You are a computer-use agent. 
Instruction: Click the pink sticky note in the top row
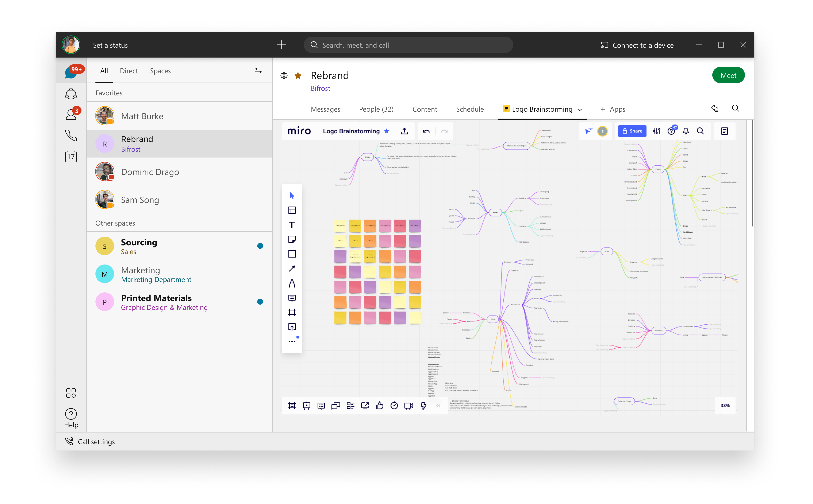[x=385, y=226]
